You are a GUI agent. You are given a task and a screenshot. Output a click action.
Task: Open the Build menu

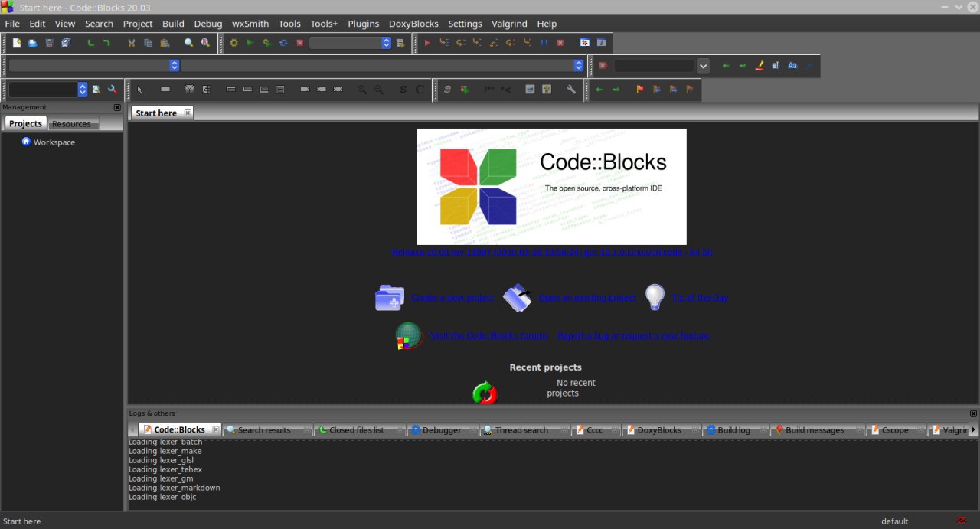pyautogui.click(x=173, y=24)
